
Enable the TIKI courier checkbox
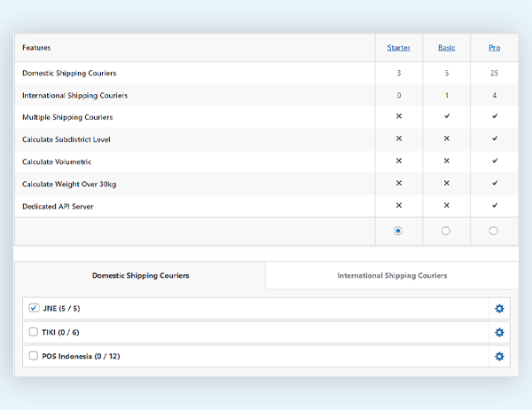click(x=34, y=332)
